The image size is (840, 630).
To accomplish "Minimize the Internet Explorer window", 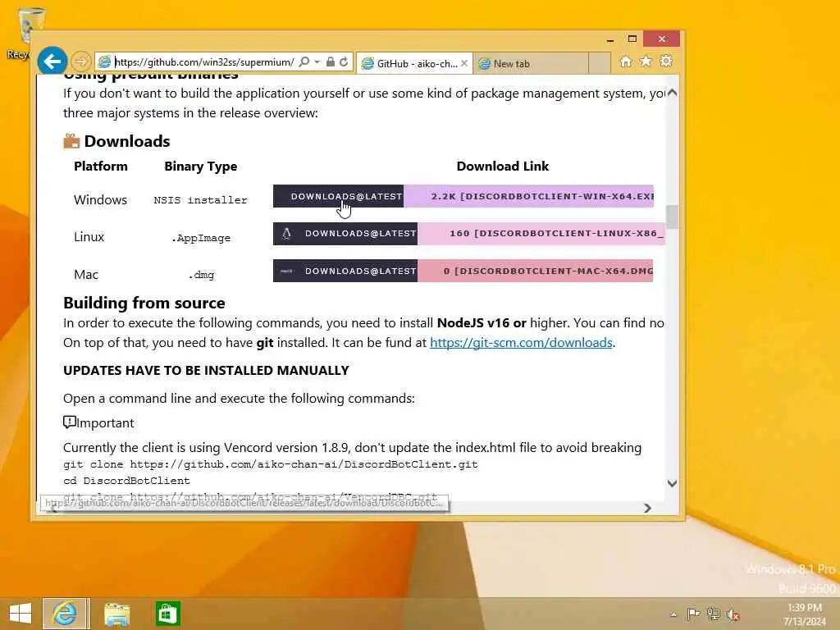I will 609,39.
